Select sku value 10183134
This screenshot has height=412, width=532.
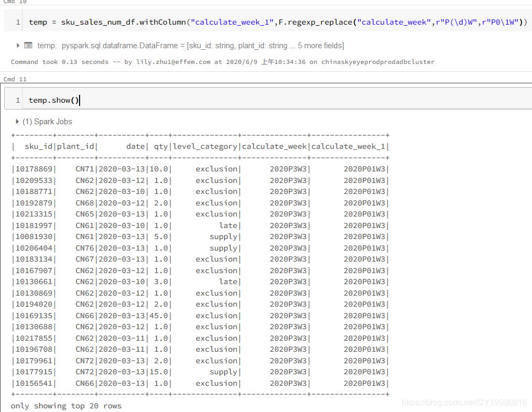tap(34, 259)
